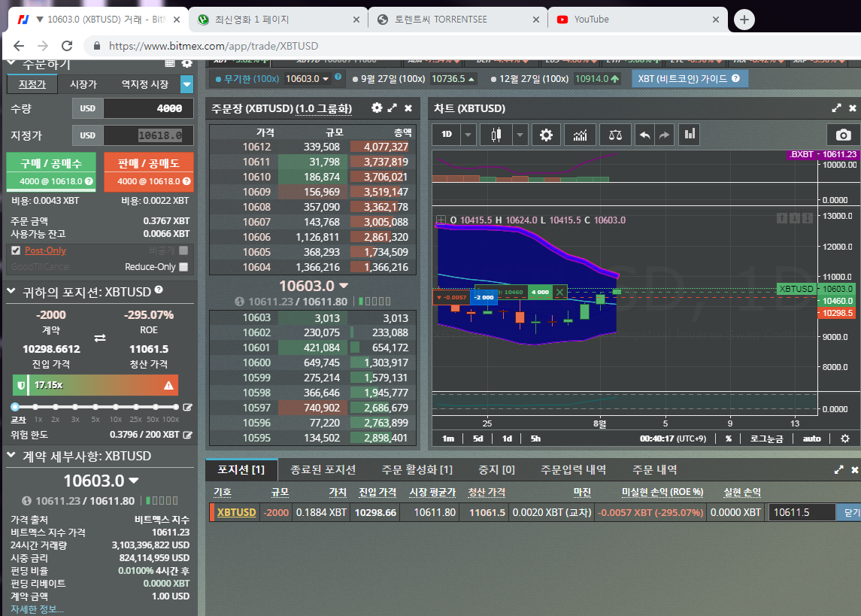
Task: Enable the Reduce-Only checkbox
Action: click(183, 267)
